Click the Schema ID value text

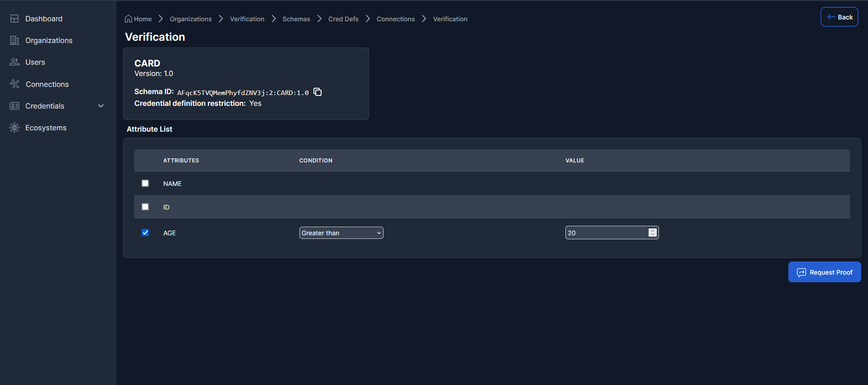pos(243,93)
